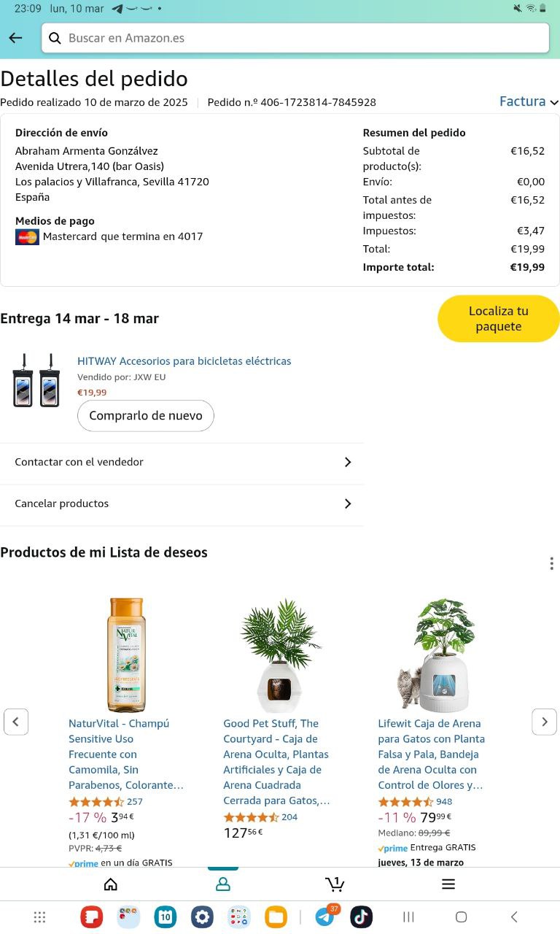Expand the Factura dropdown

[529, 101]
